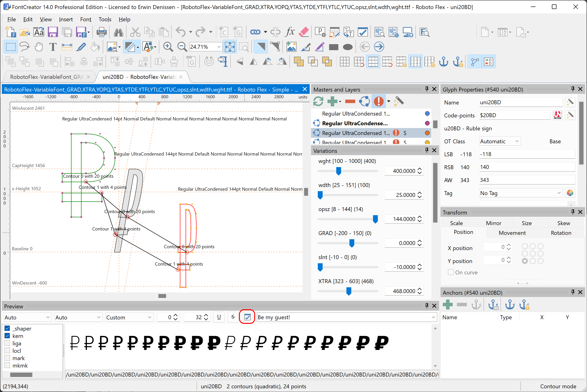Screen dimensions: 587x392
Task: Click the wand icon beside Name field
Action: click(570, 102)
